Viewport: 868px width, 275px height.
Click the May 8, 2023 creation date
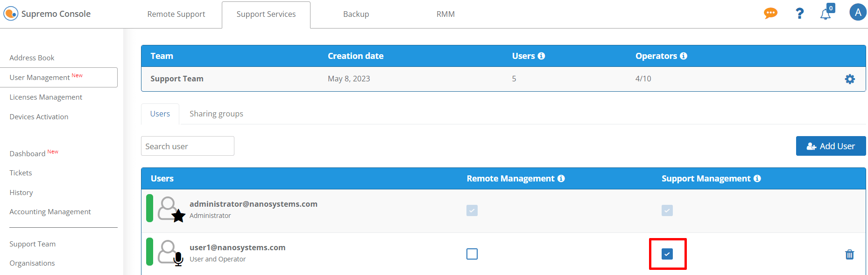click(x=349, y=79)
